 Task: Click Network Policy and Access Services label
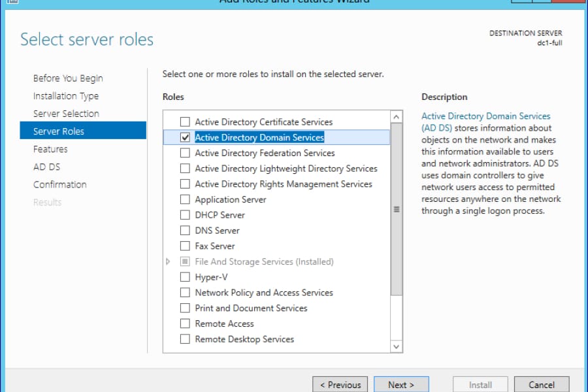264,293
